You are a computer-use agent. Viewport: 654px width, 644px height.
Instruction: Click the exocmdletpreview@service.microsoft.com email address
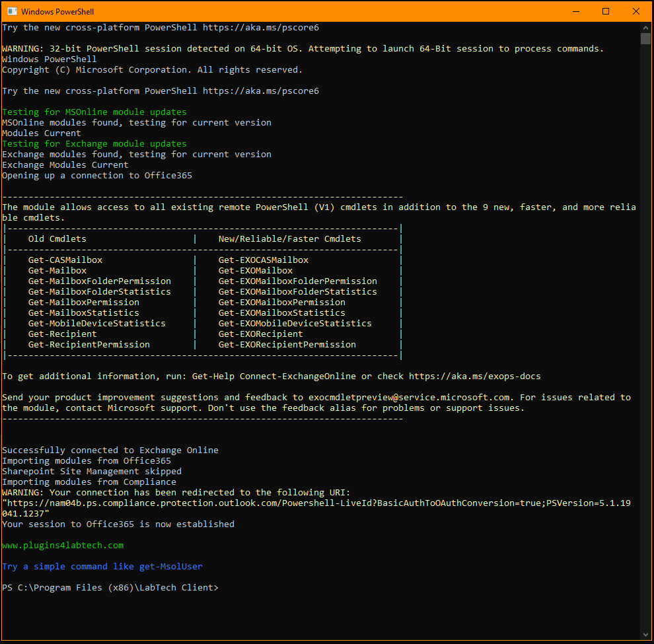409,398
